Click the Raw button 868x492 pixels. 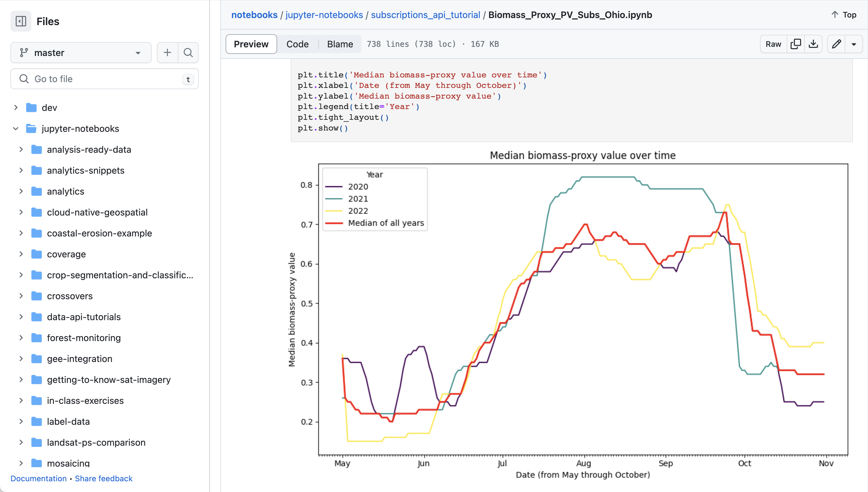[x=773, y=44]
